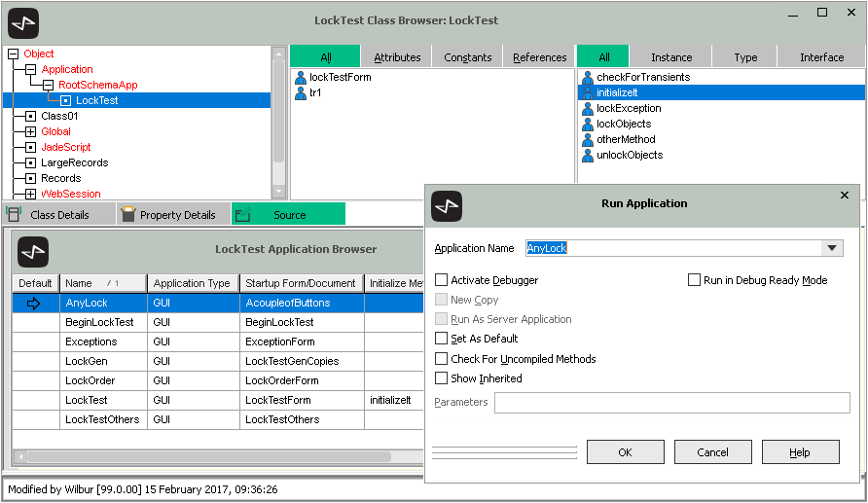Image resolution: width=868 pixels, height=503 pixels.
Task: Expand the Global class node
Action: pyautogui.click(x=30, y=132)
